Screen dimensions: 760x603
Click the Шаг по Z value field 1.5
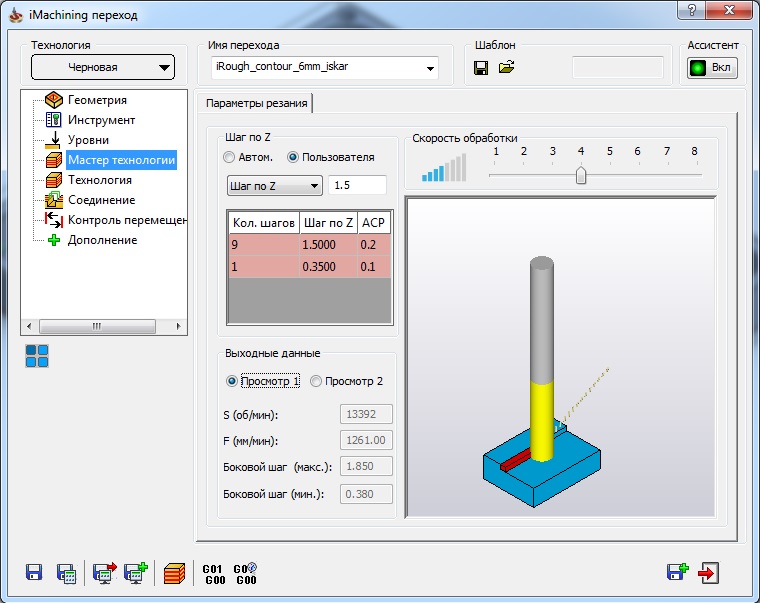358,185
